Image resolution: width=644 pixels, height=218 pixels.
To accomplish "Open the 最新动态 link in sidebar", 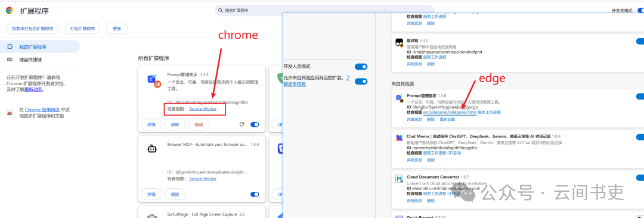I will 34,89.
